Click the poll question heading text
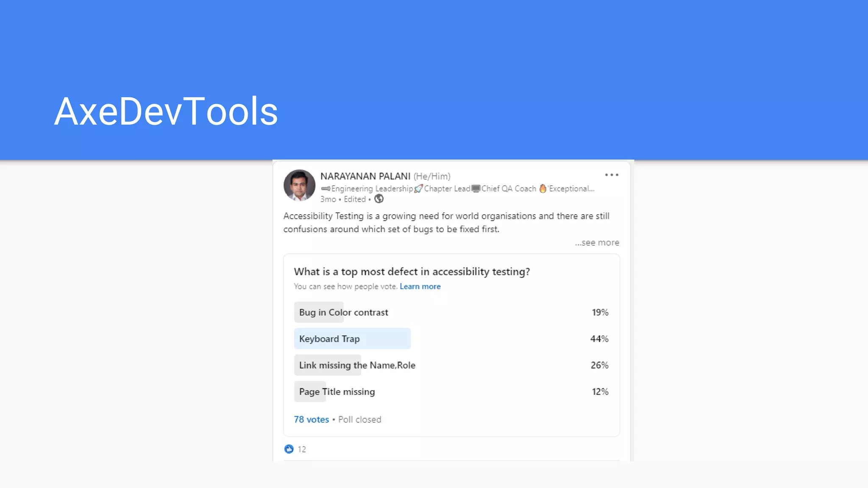 (x=412, y=272)
